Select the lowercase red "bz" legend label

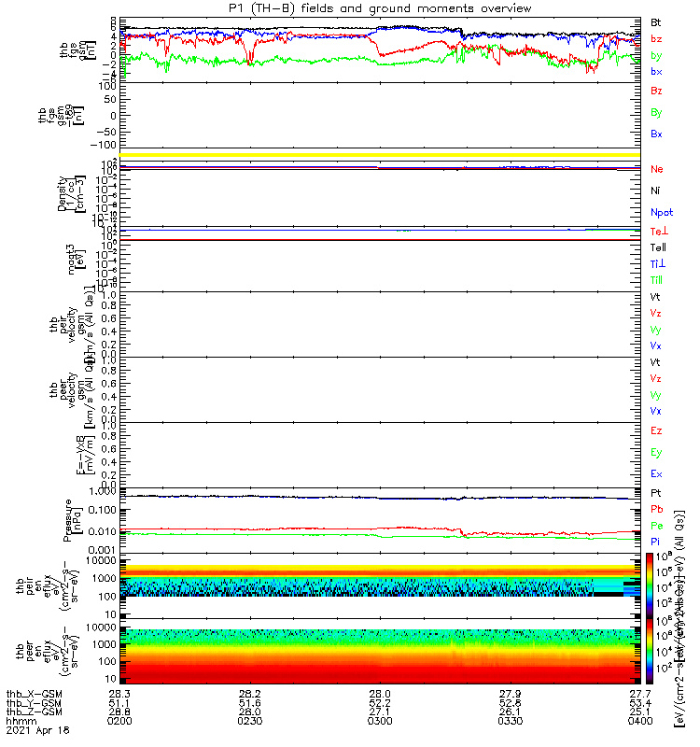click(x=656, y=38)
